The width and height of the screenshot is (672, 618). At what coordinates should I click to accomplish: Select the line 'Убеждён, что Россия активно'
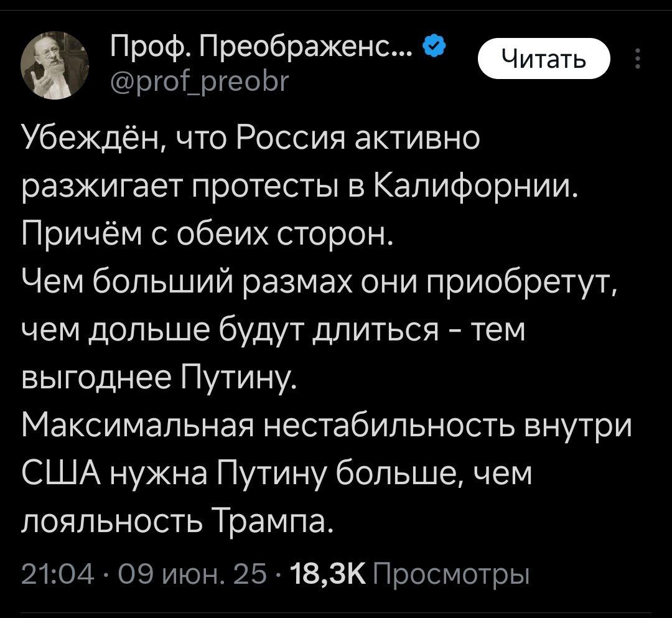click(x=251, y=139)
